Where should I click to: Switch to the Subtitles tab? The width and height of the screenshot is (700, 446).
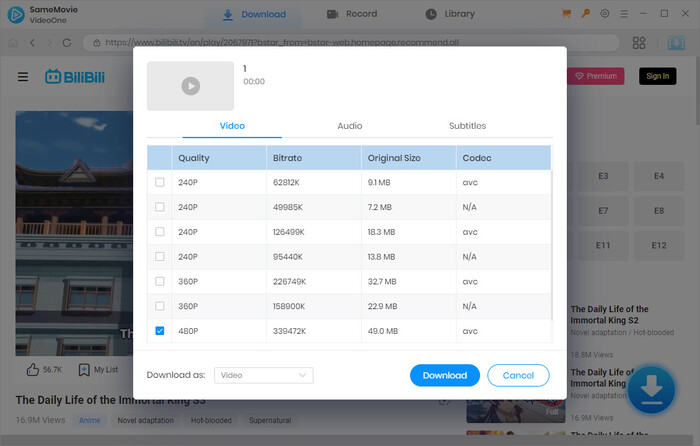(467, 126)
